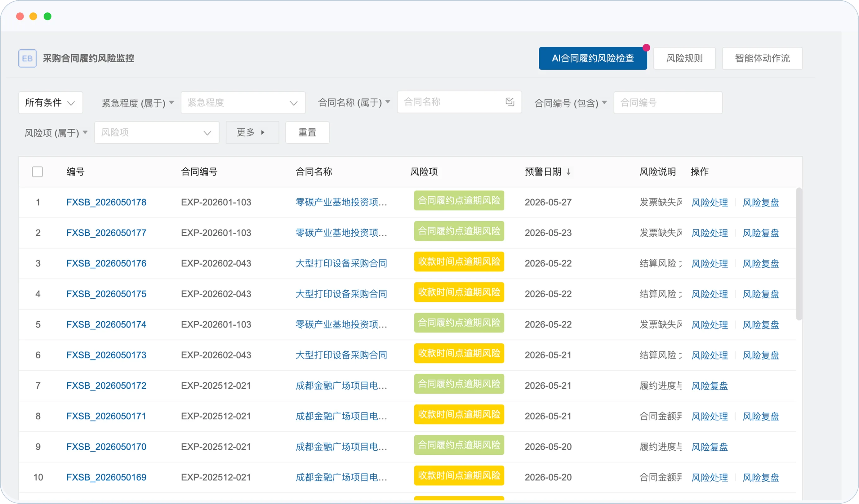Open the 智能体动作流 page
The height and width of the screenshot is (504, 859).
pos(762,58)
